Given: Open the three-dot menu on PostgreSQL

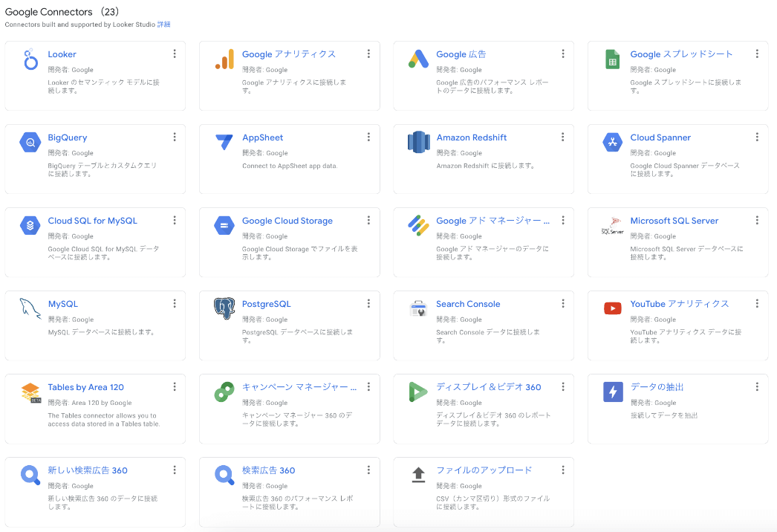Looking at the screenshot, I should [368, 303].
